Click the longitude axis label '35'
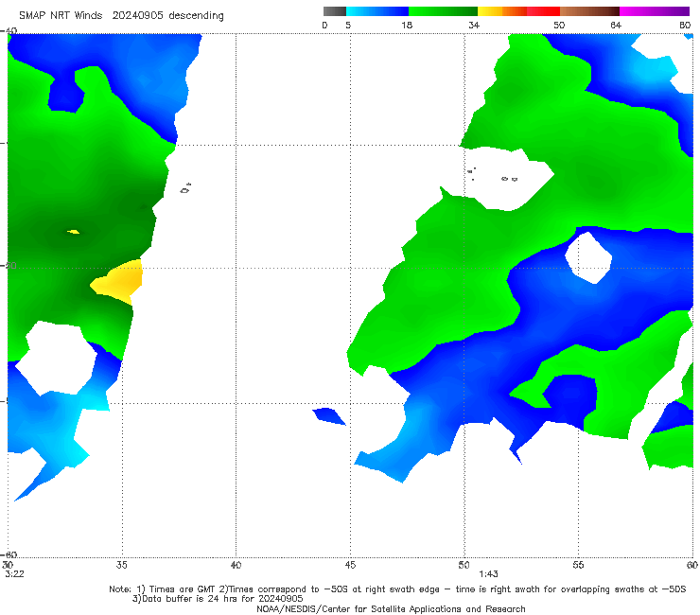700x615 pixels. pos(121,565)
